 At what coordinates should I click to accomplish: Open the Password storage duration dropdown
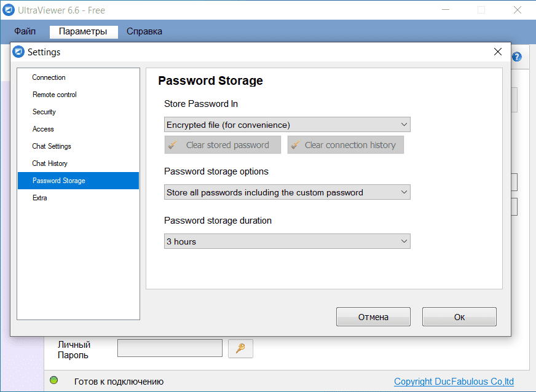[x=287, y=241]
